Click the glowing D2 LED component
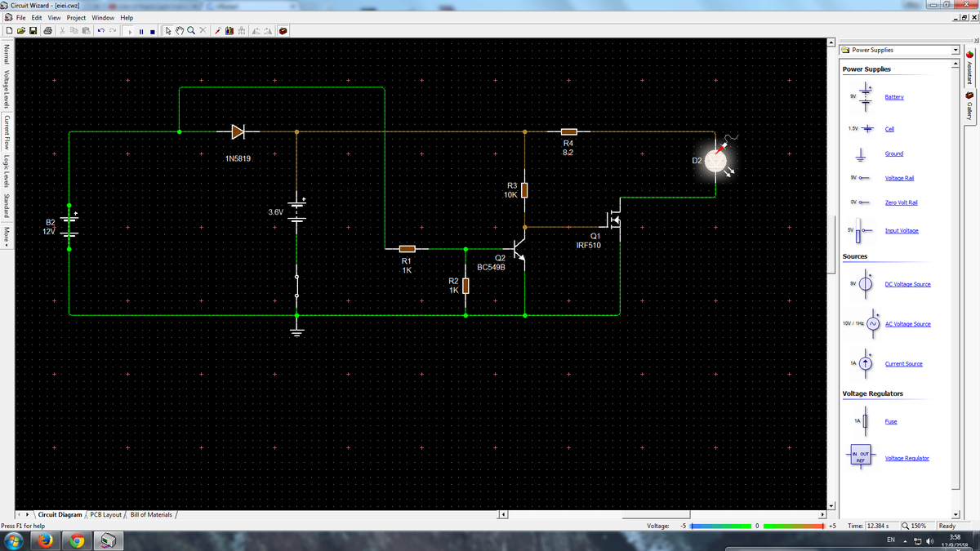 pos(717,160)
